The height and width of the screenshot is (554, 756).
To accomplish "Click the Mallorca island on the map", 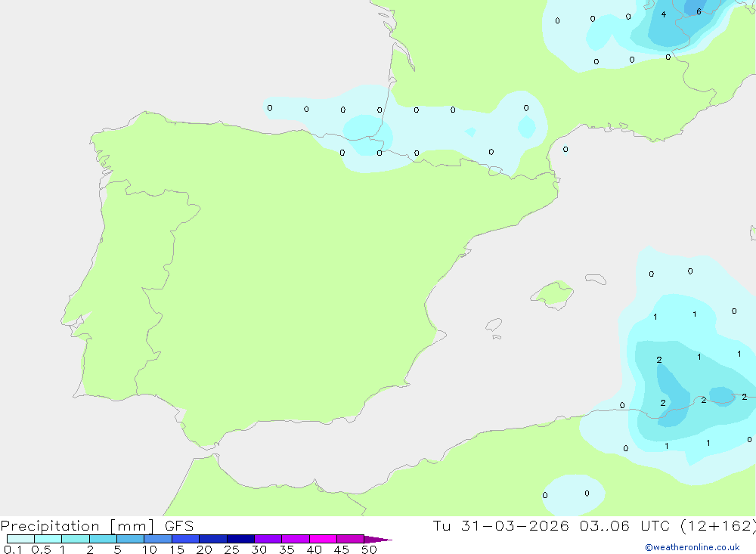I will click(x=552, y=295).
